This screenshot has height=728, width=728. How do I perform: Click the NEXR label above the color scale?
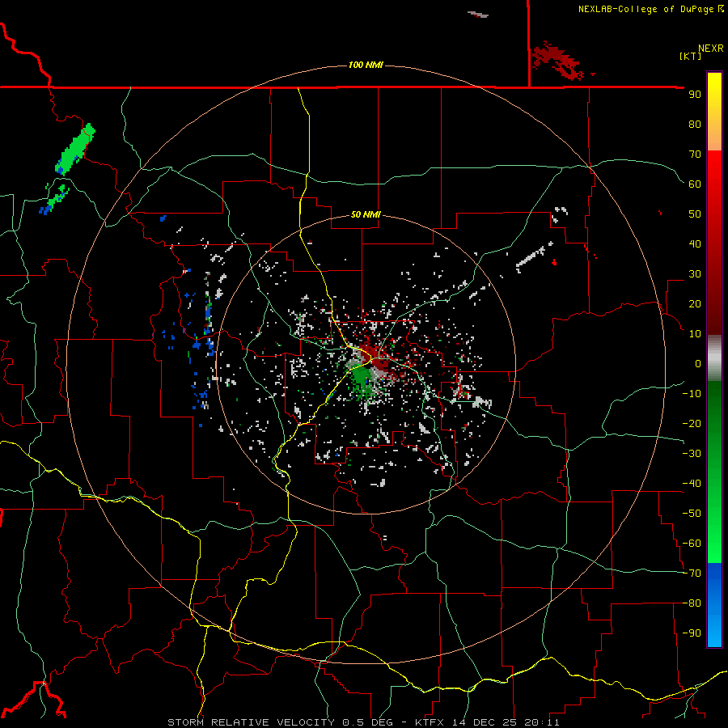tap(711, 49)
